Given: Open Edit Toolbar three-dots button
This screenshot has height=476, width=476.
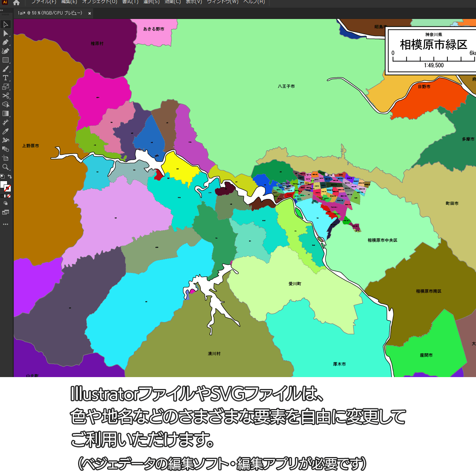Looking at the screenshot, I should coord(6,224).
